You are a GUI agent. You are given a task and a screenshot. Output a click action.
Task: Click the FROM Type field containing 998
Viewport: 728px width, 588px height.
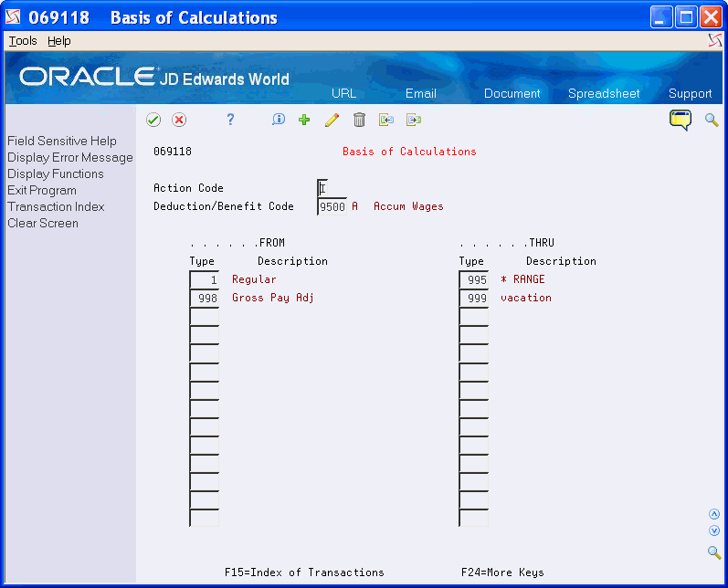(205, 298)
